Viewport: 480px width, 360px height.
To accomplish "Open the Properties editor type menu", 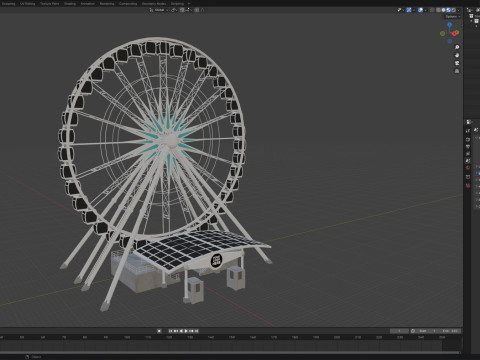I will (x=468, y=122).
